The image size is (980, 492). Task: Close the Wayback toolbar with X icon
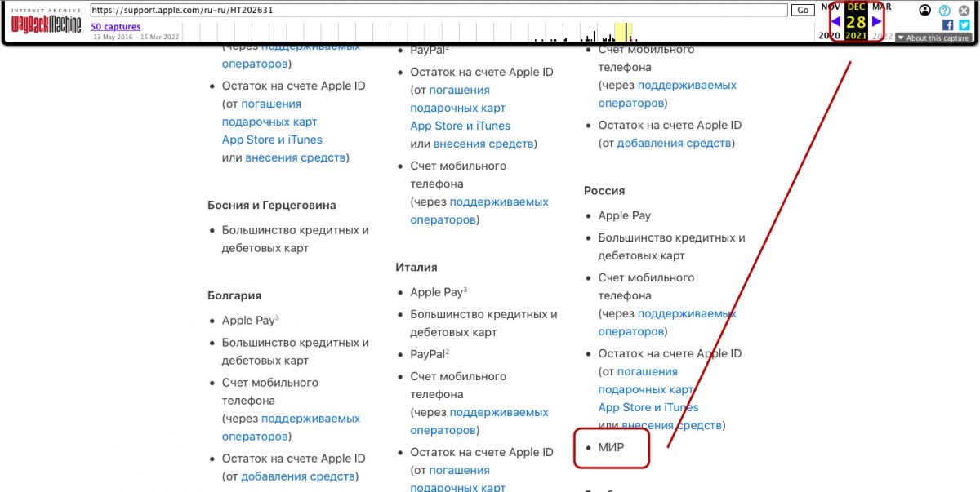[964, 10]
